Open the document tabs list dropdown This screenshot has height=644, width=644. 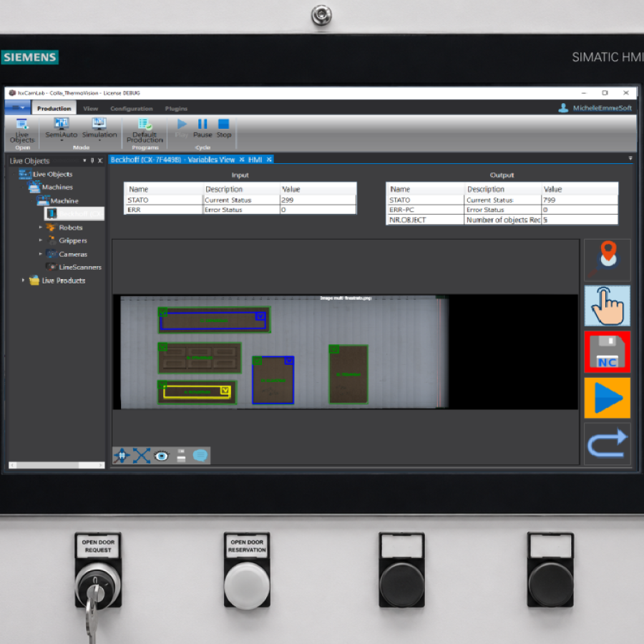pyautogui.click(x=630, y=158)
